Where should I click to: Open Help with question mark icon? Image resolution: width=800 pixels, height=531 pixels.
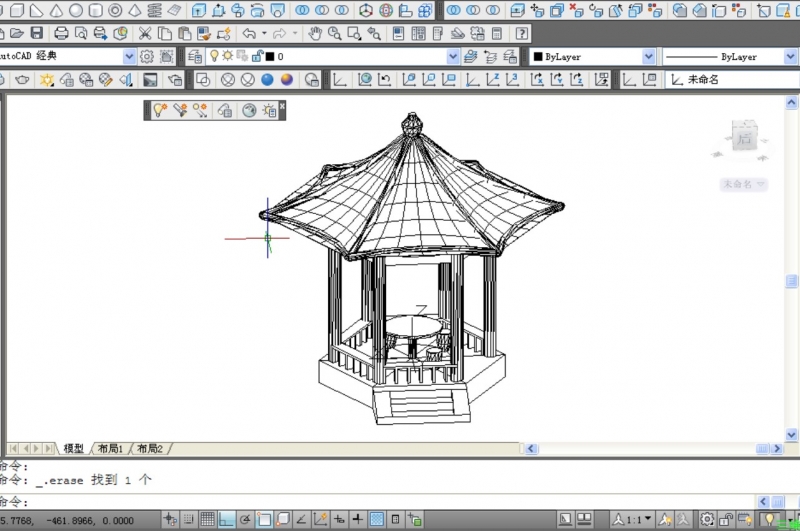point(521,34)
